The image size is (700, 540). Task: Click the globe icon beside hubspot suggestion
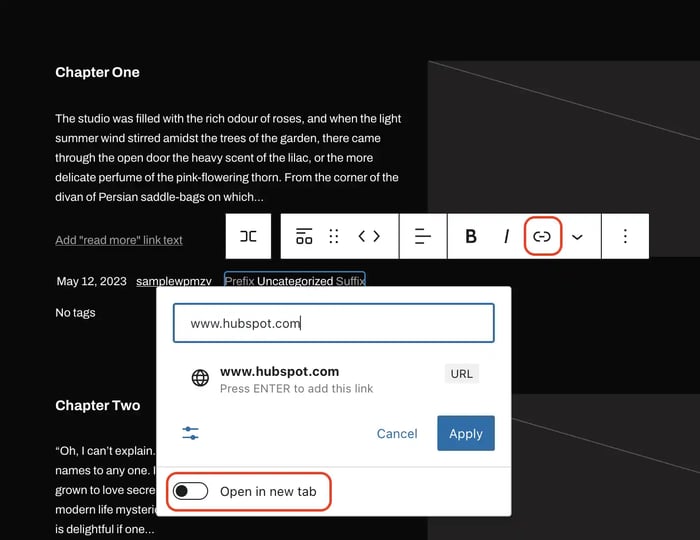click(200, 378)
